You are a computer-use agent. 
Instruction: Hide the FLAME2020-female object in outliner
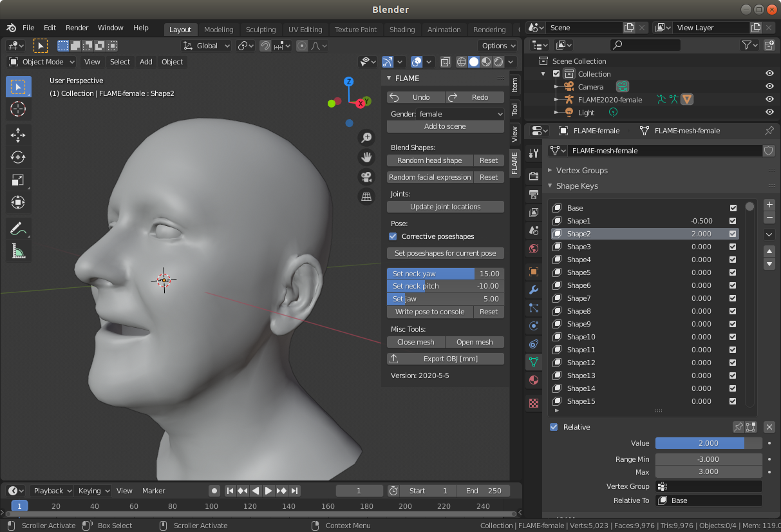pos(769,99)
